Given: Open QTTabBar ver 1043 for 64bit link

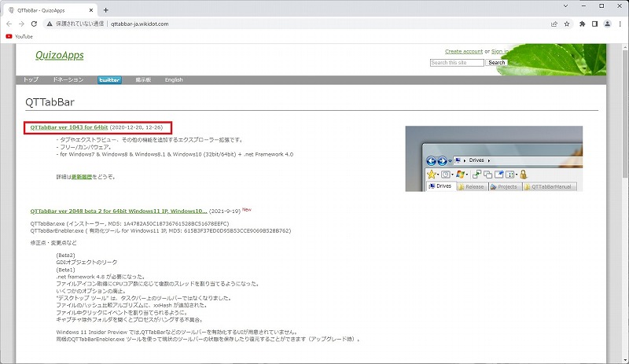Looking at the screenshot, I should (x=69, y=127).
